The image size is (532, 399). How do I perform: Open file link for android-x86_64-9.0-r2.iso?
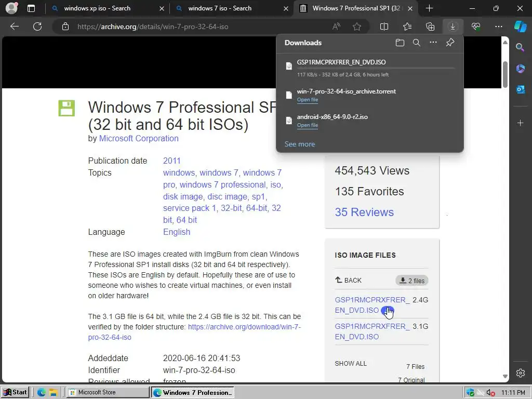pos(308,125)
